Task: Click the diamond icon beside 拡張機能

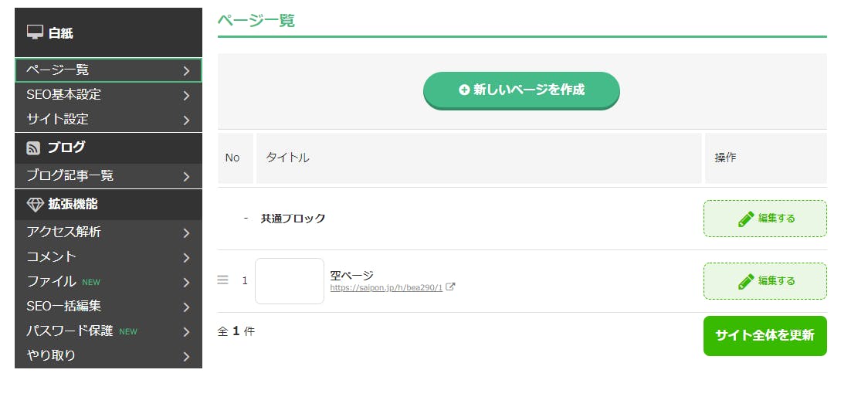Action: pos(35,205)
